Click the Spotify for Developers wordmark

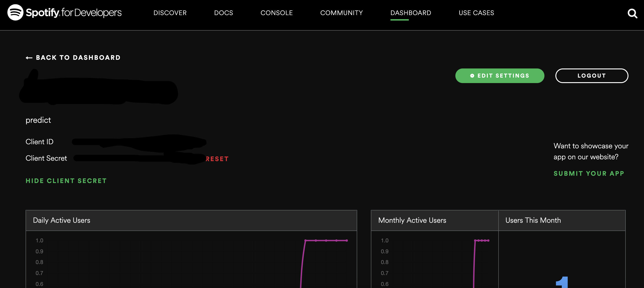coord(74,13)
